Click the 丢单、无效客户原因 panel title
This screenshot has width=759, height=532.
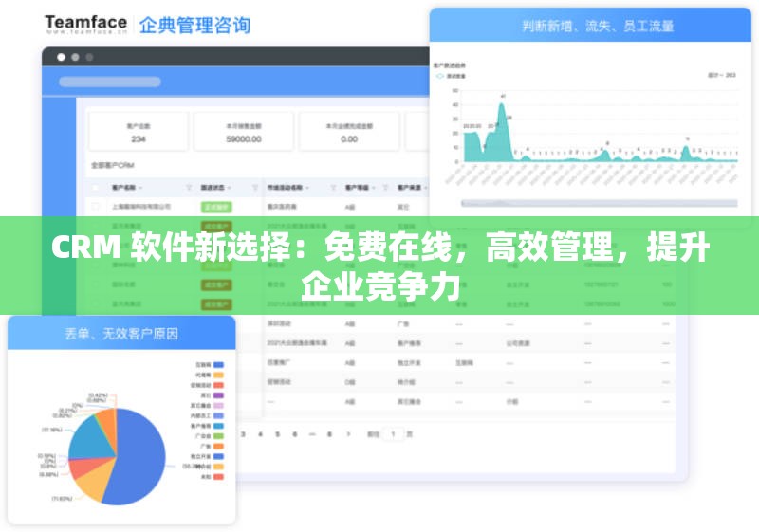(121, 334)
